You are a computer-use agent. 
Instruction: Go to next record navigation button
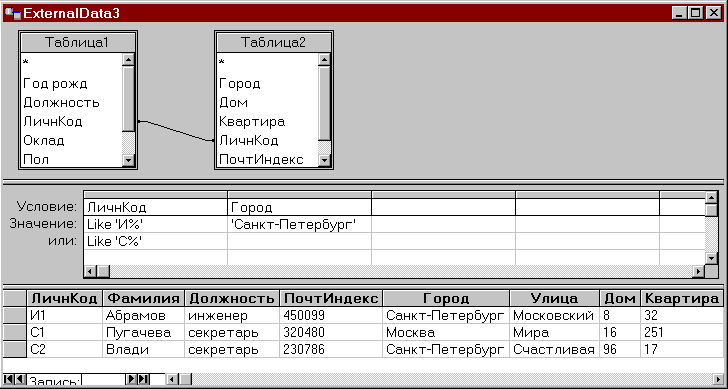point(132,379)
